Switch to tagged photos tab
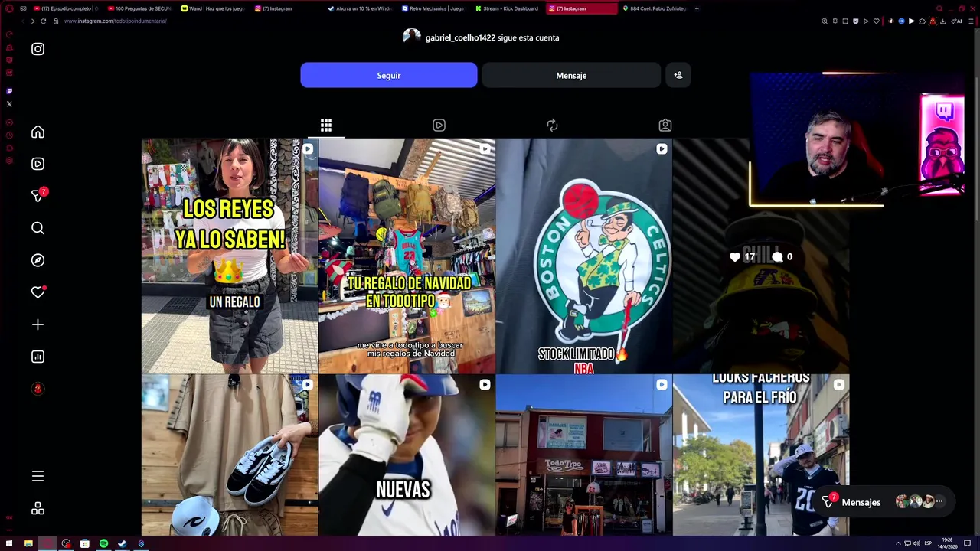Viewport: 980px width, 551px height. point(665,125)
